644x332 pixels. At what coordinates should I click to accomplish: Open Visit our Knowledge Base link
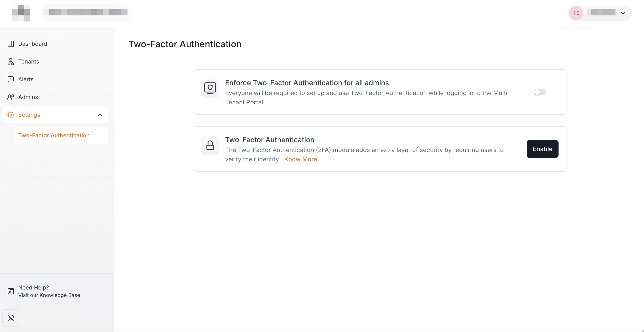tap(49, 295)
